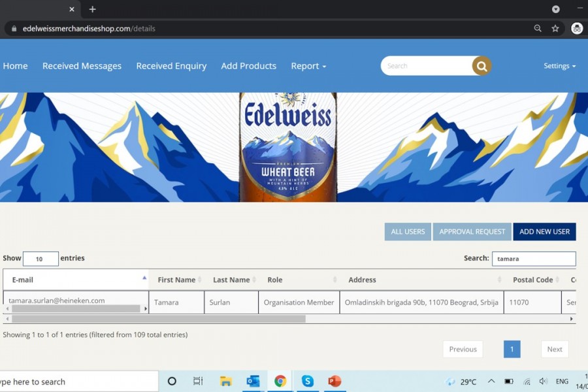Click the table horizontal scrollbar thumb

click(159, 319)
